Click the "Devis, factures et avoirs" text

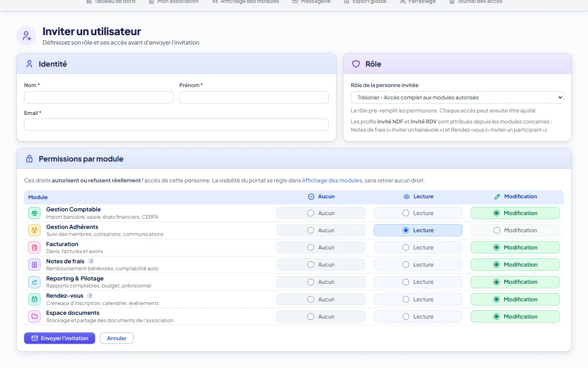pyautogui.click(x=75, y=251)
